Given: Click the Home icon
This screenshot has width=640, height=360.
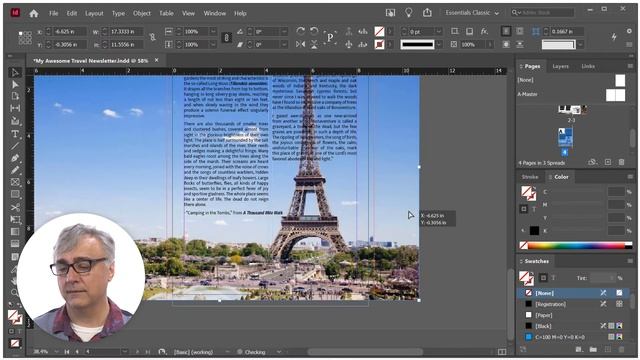Looking at the screenshot, I should pos(34,13).
